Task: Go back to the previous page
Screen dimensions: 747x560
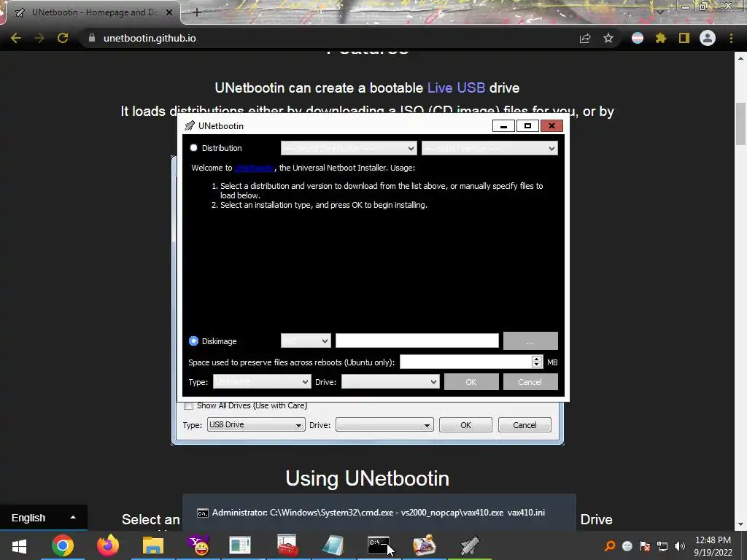Action: (x=16, y=38)
